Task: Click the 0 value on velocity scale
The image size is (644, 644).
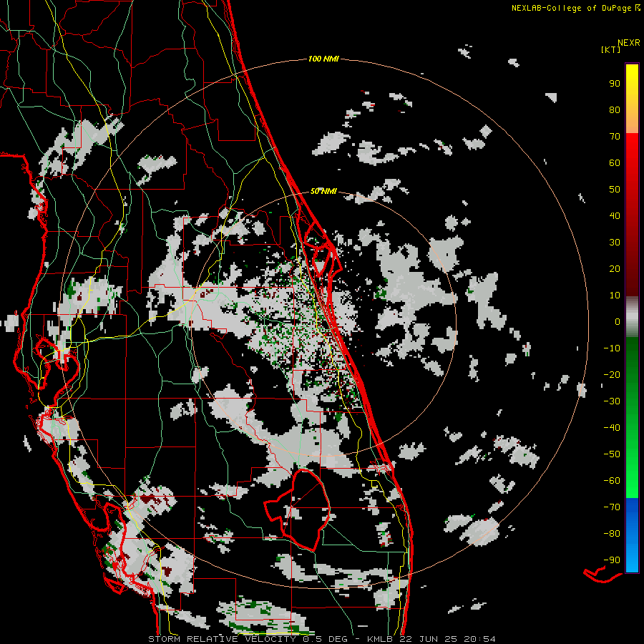Action: pyautogui.click(x=618, y=321)
